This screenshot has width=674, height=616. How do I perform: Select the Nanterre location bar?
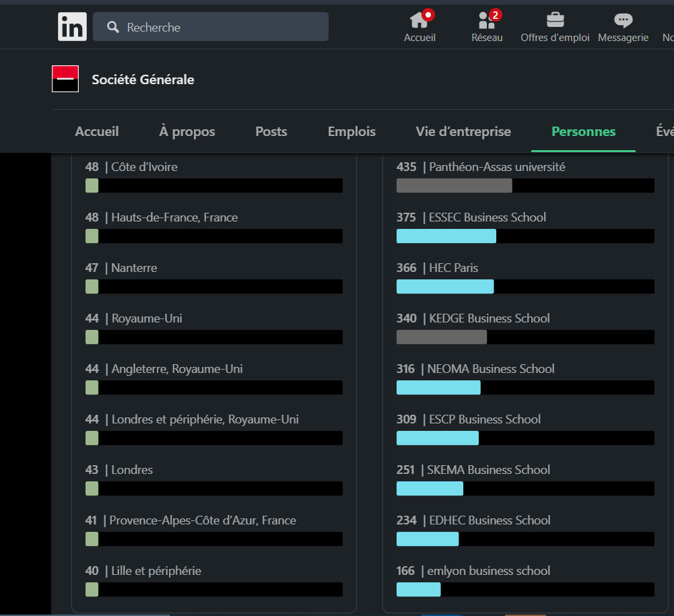point(214,287)
